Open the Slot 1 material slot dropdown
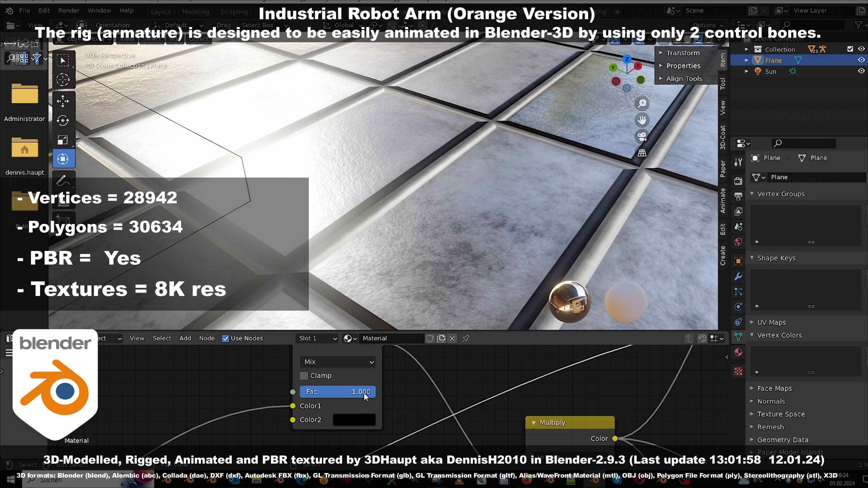Screen dimensions: 868x488 point(317,338)
